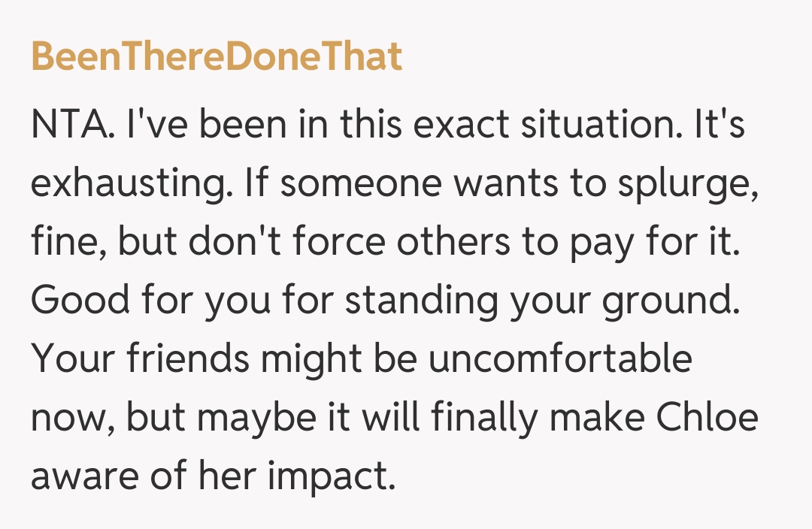Image resolution: width=812 pixels, height=529 pixels.
Task: Click the word "Good" starting the fourth line
Action: (80, 301)
